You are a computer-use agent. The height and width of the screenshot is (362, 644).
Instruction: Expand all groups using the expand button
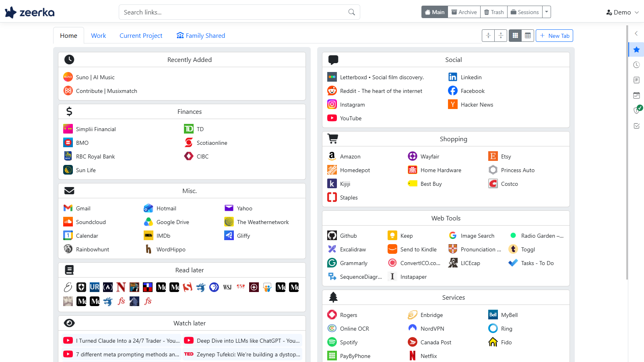501,36
